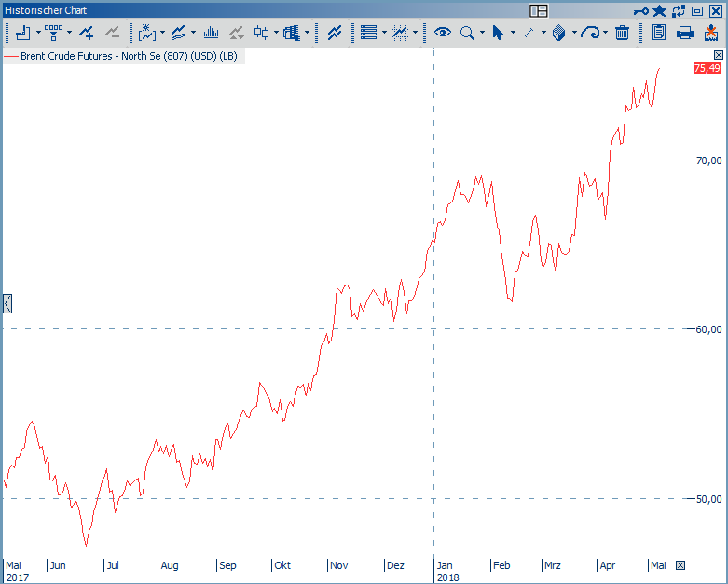Expand the zoom tool dropdown arrow

pyautogui.click(x=483, y=33)
